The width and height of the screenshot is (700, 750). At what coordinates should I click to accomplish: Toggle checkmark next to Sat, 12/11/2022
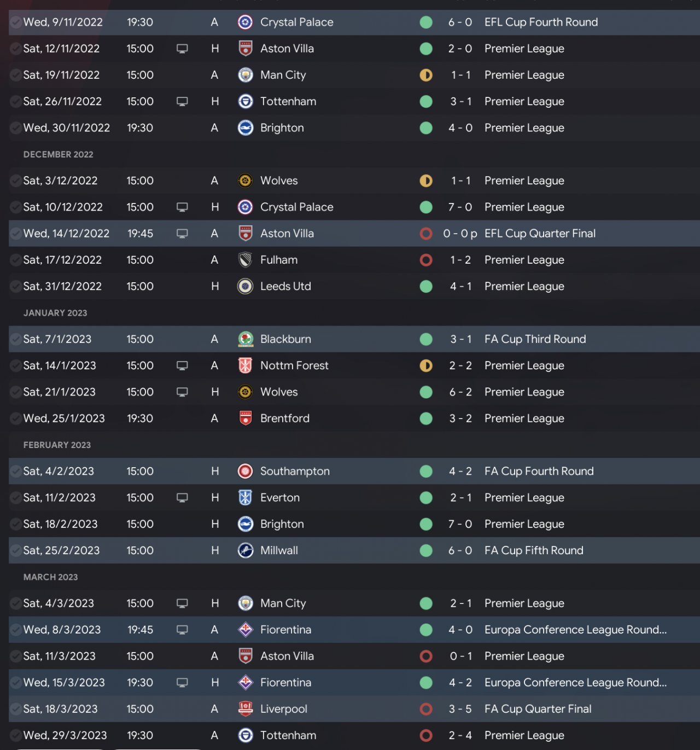[15, 49]
